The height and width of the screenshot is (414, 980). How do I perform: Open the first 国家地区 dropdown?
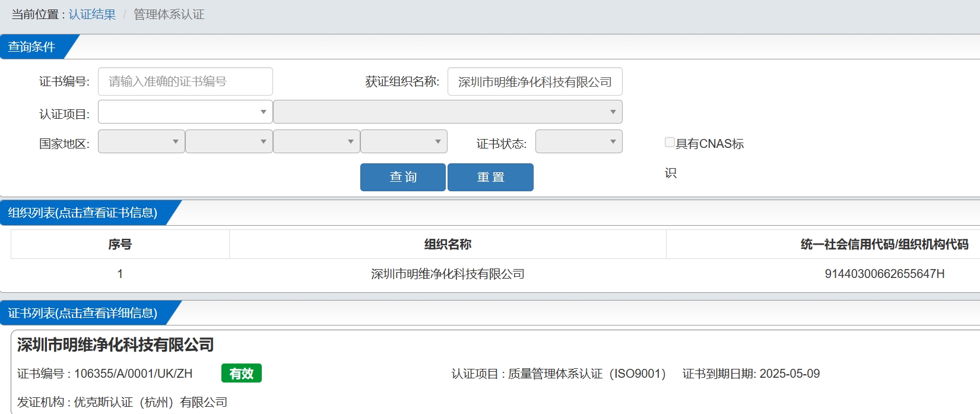click(x=141, y=141)
